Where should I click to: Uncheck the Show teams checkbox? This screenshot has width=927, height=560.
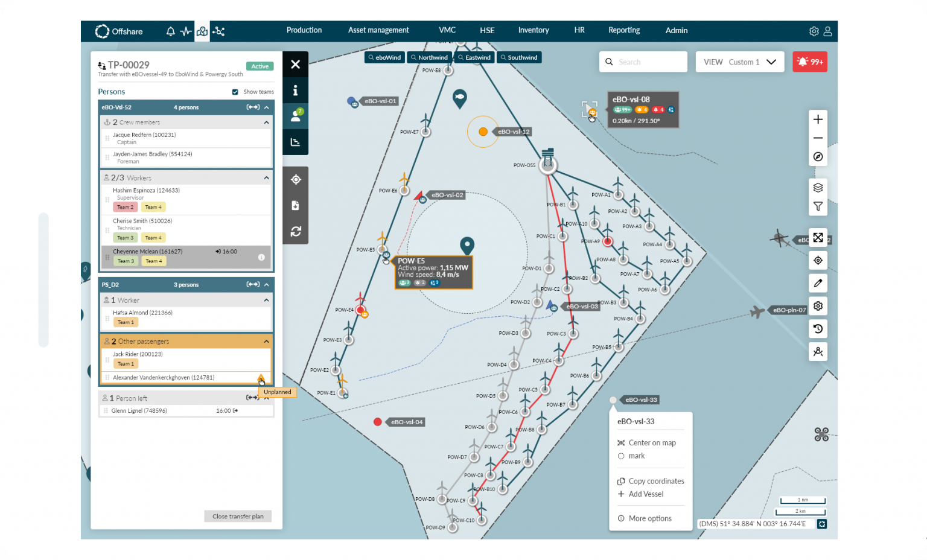point(235,92)
